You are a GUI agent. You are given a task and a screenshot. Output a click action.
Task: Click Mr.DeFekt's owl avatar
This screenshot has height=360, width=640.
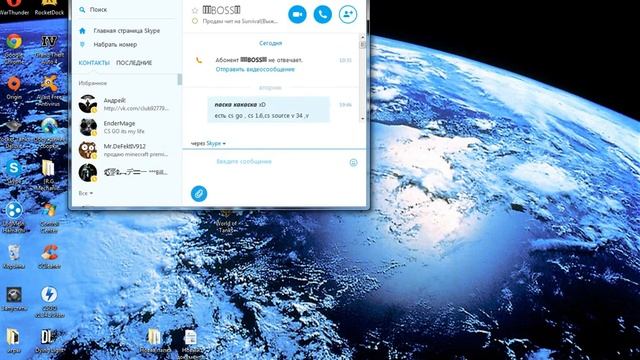88,150
